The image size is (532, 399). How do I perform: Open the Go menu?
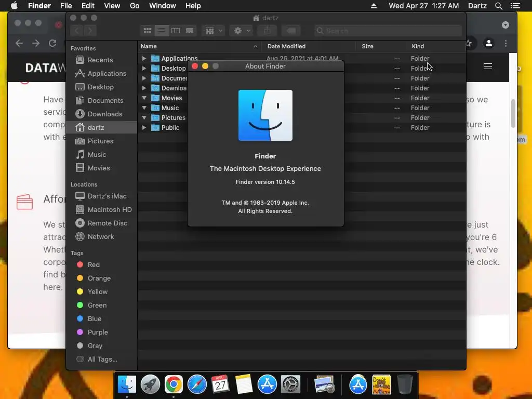click(x=135, y=6)
